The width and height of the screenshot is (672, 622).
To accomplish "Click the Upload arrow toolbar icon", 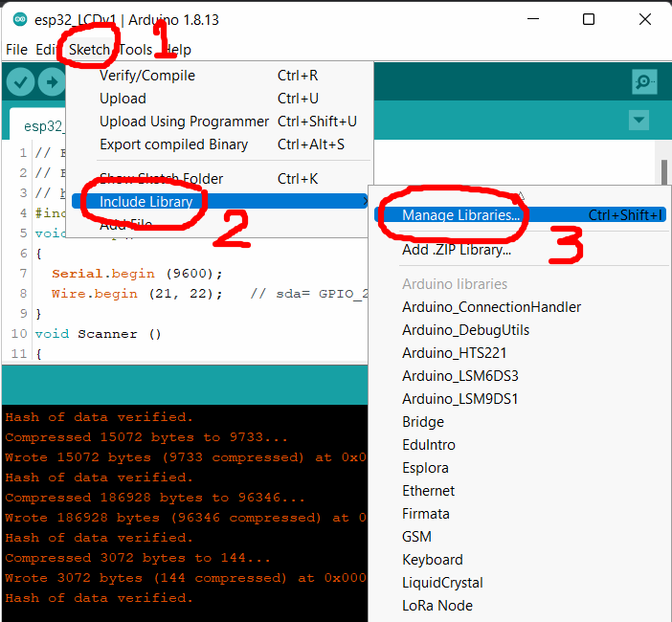I will tap(52, 82).
